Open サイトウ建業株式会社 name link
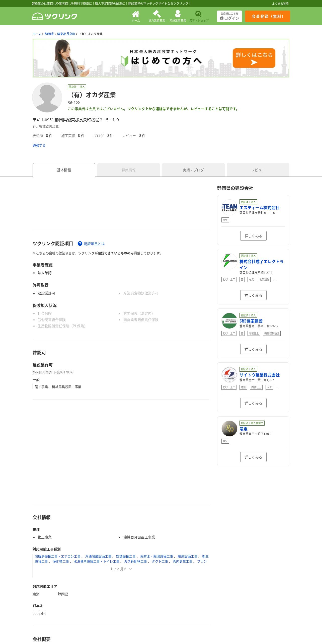The width and height of the screenshot is (322, 644). tap(260, 375)
